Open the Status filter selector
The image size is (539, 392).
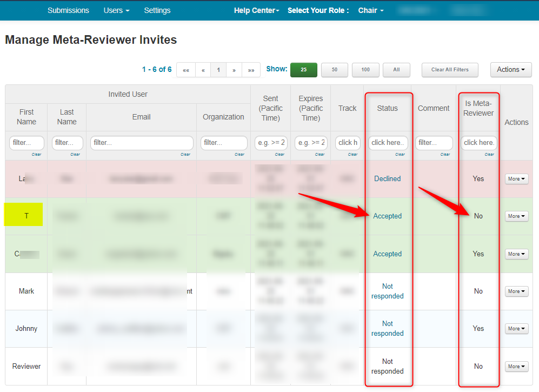pyautogui.click(x=388, y=143)
